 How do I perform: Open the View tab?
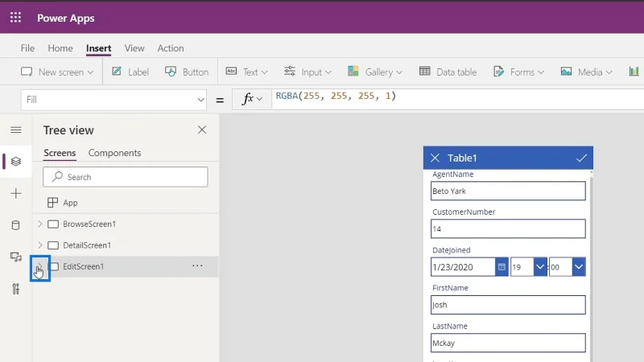tap(134, 48)
